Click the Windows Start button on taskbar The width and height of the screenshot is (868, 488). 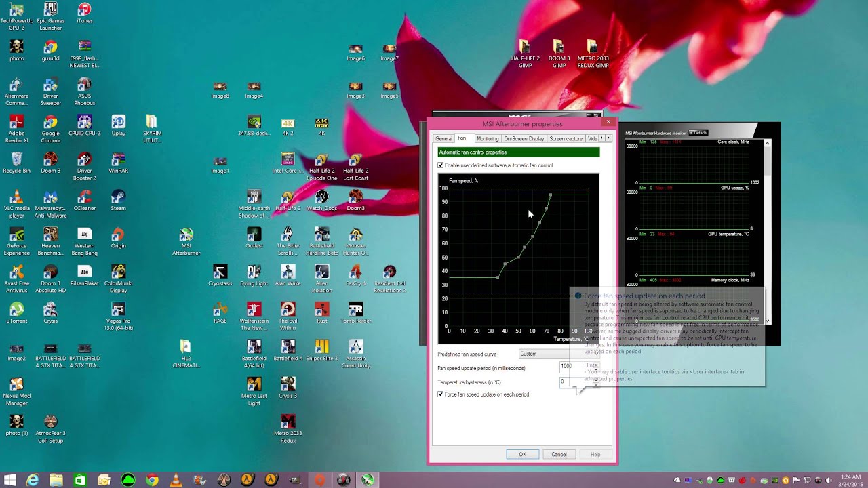(x=9, y=480)
